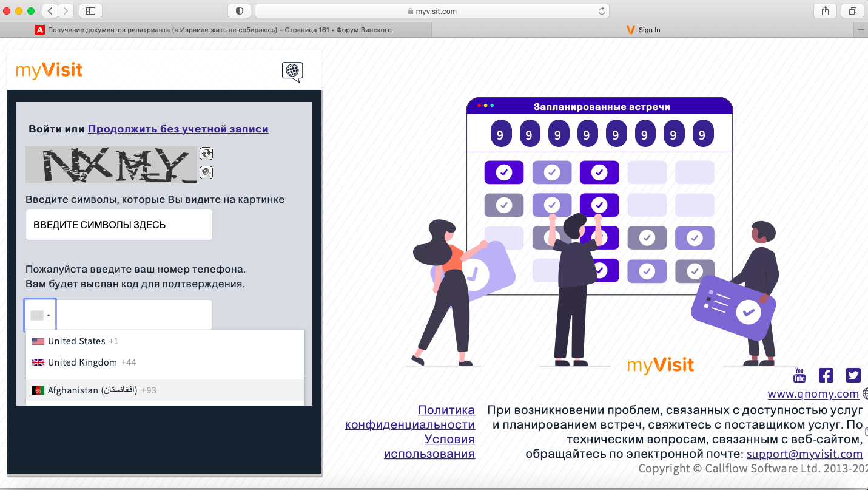Viewport: 868px width, 490px height.
Task: Visit myVisit's Facebook page
Action: pos(826,375)
